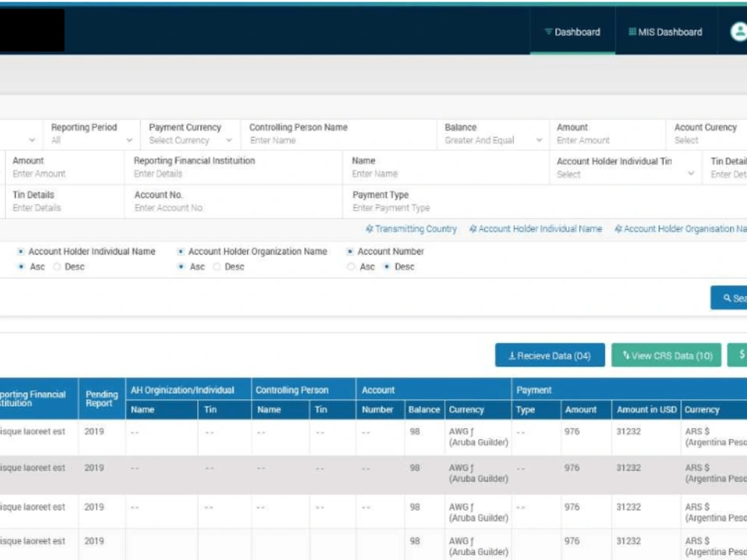The height and width of the screenshot is (560, 747).
Task: Click the Amount in USD column header
Action: (x=646, y=409)
